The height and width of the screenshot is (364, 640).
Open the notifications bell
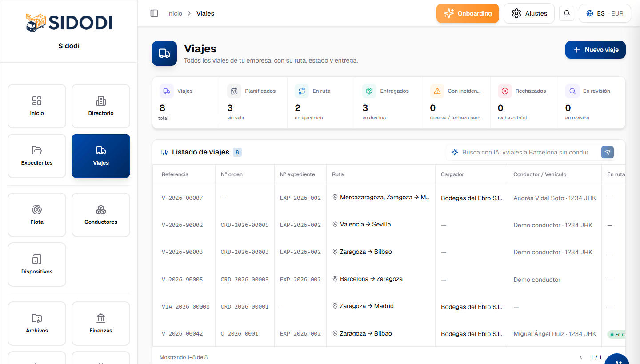click(x=567, y=13)
